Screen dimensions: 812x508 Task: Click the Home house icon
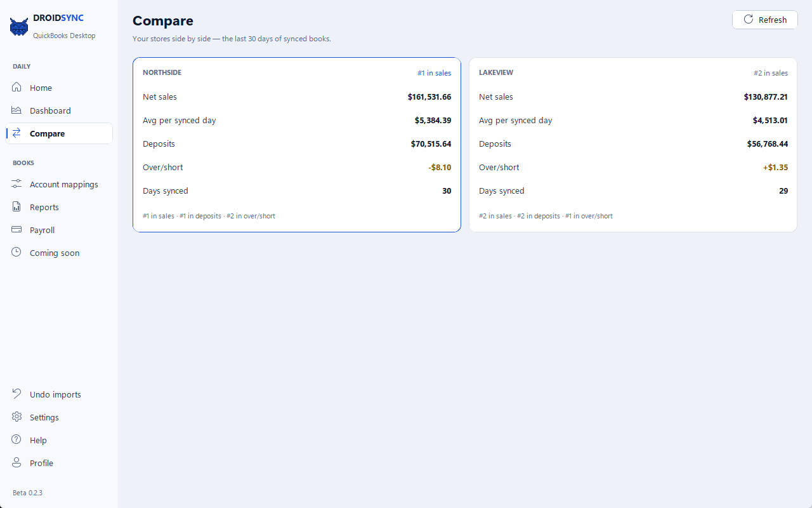pyautogui.click(x=16, y=88)
